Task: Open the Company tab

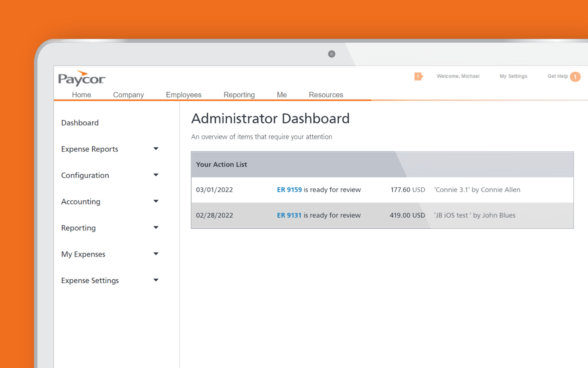Action: (128, 95)
